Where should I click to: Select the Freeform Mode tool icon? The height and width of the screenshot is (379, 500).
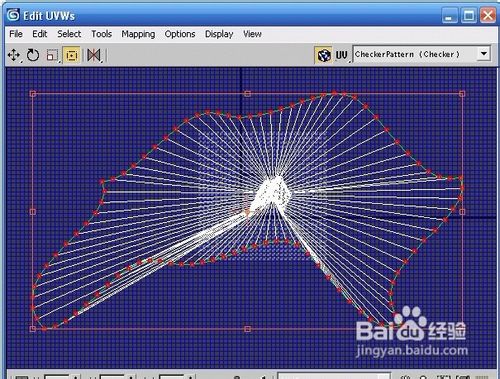[x=71, y=55]
